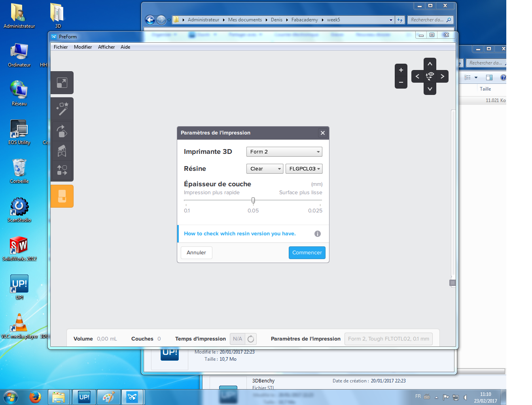Screen dimensions: 532x405
Task: Rotate view down with the down arrow
Action: click(430, 89)
